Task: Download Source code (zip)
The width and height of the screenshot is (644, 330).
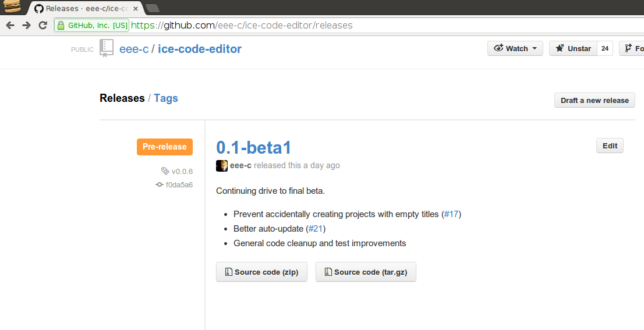Action: 261,272
